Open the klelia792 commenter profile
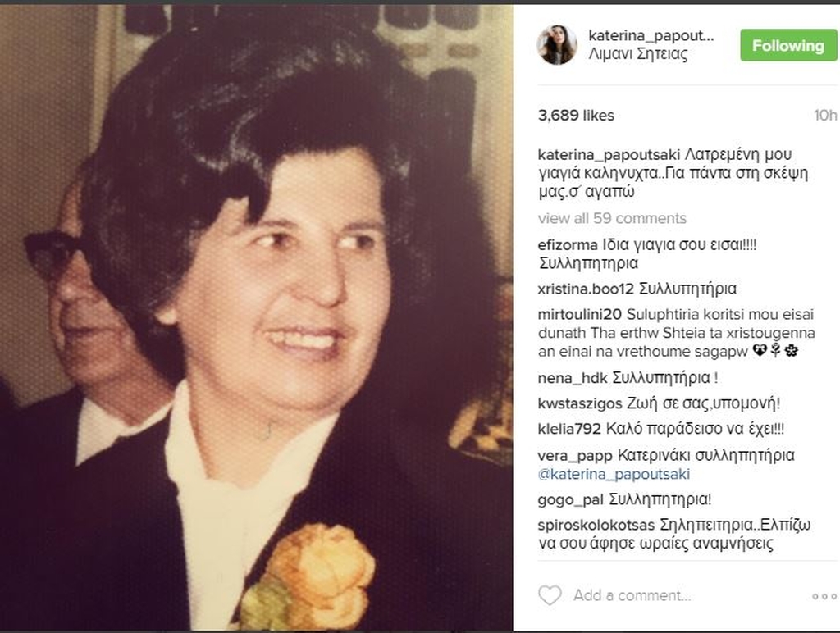 coord(569,429)
